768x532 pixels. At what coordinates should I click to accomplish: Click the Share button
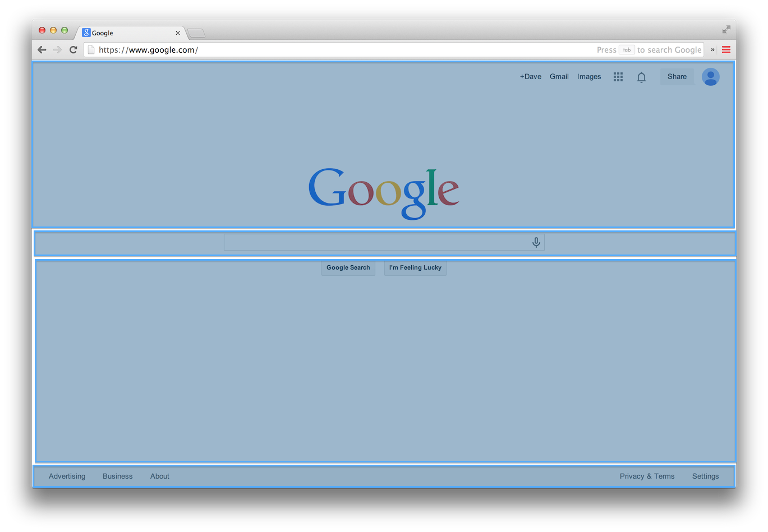click(677, 77)
